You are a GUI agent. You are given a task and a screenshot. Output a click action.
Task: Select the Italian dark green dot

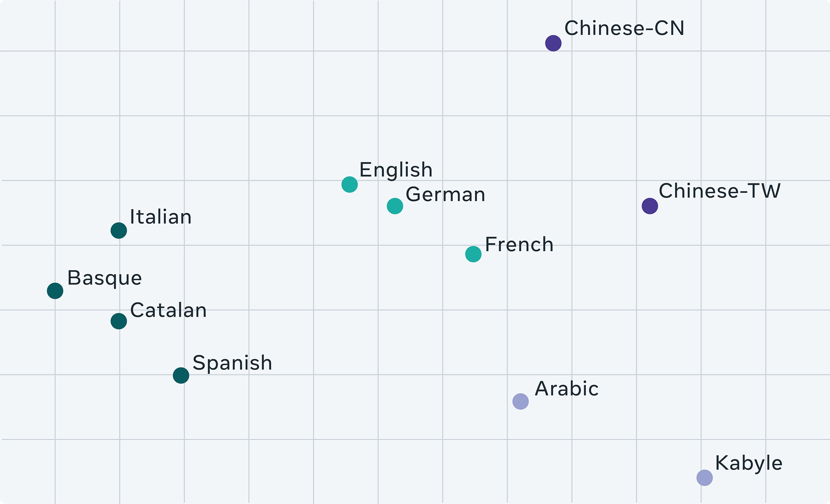pyautogui.click(x=119, y=230)
